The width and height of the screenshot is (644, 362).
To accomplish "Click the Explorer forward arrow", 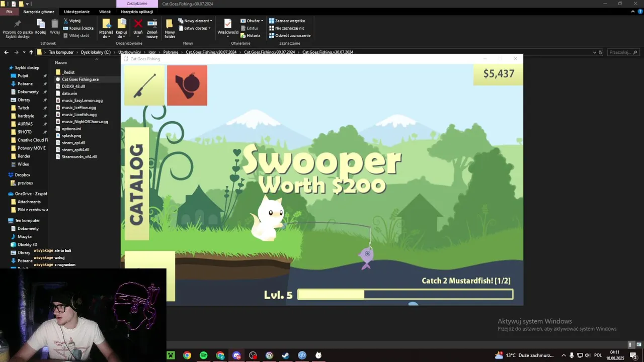I will point(16,52).
